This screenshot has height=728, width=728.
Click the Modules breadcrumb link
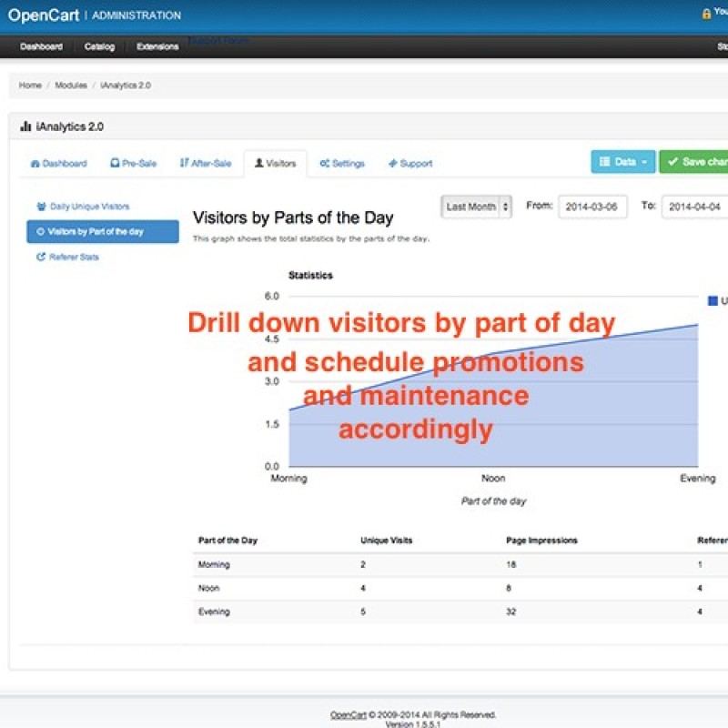(x=71, y=85)
